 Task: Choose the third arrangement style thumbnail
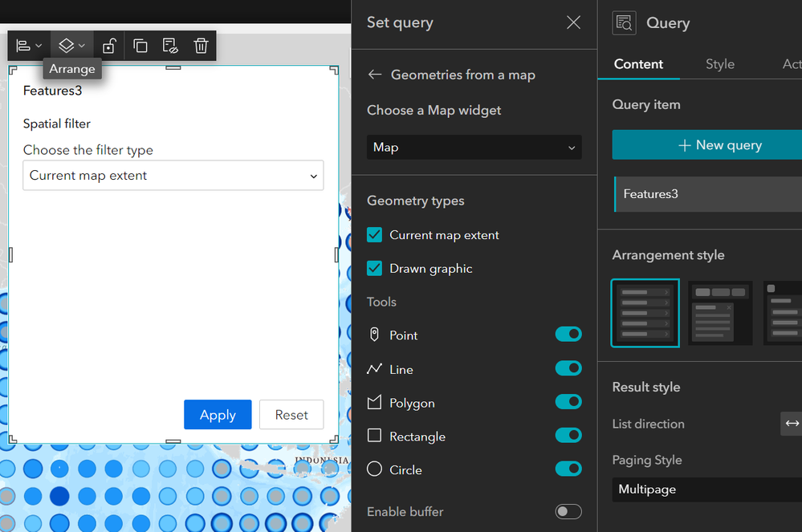[783, 313]
